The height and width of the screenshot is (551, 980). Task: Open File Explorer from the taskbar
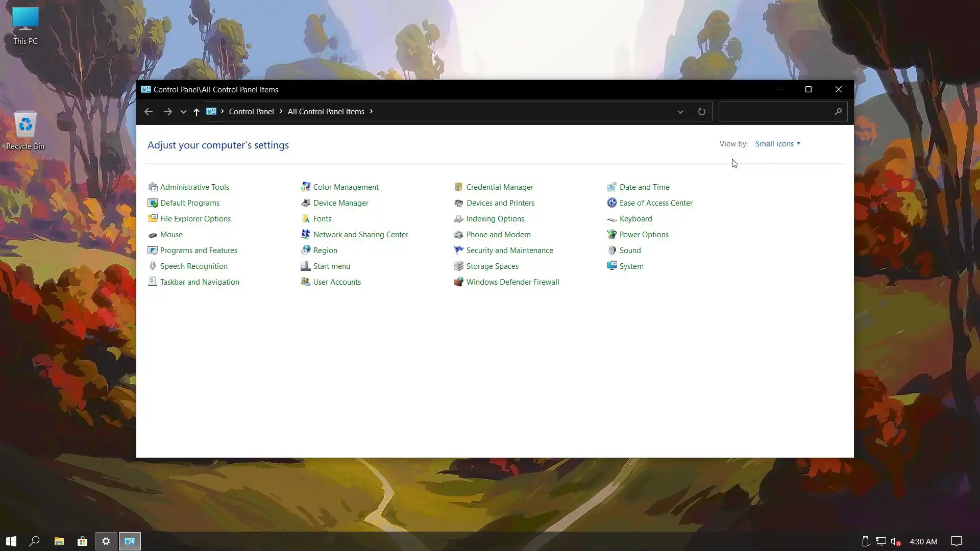click(59, 541)
